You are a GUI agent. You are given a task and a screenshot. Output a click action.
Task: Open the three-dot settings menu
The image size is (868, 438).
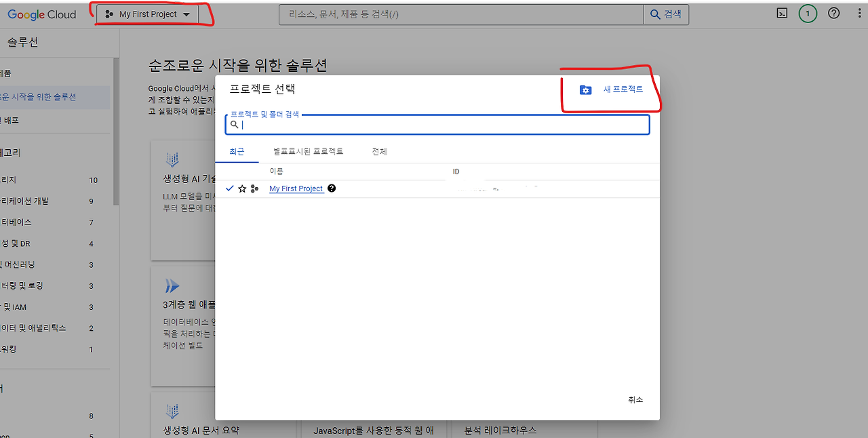point(860,14)
